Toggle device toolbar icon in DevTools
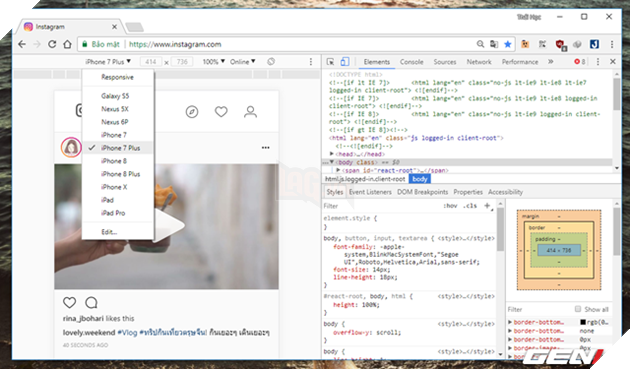Viewport: 630px width, 369px height. click(345, 62)
